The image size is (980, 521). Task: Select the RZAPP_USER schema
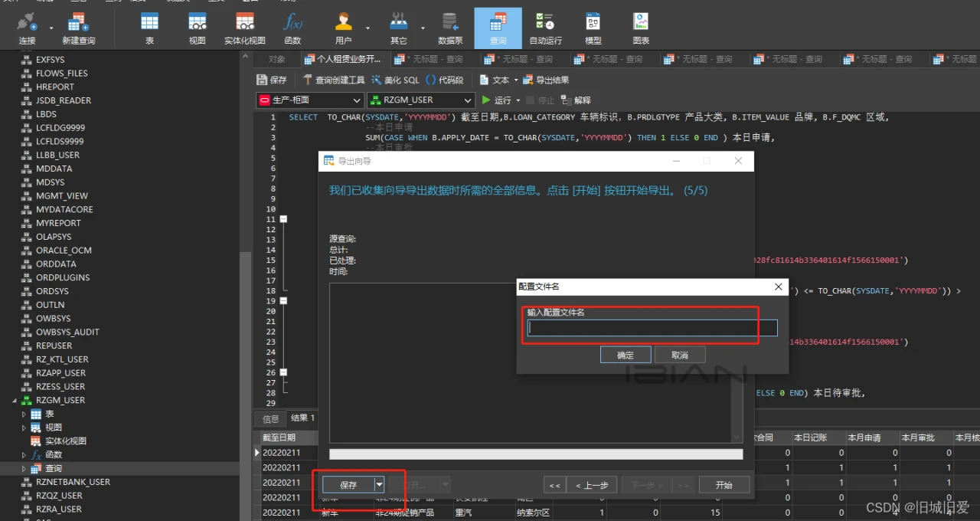point(60,372)
